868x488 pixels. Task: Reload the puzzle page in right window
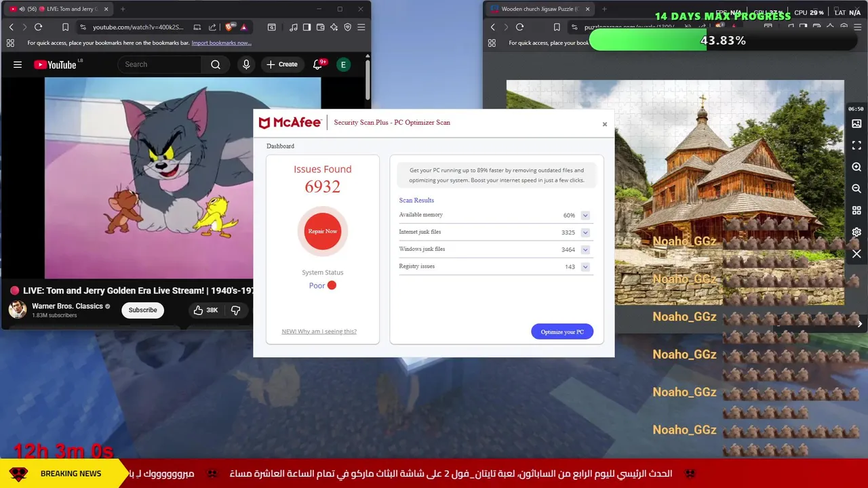(x=519, y=27)
